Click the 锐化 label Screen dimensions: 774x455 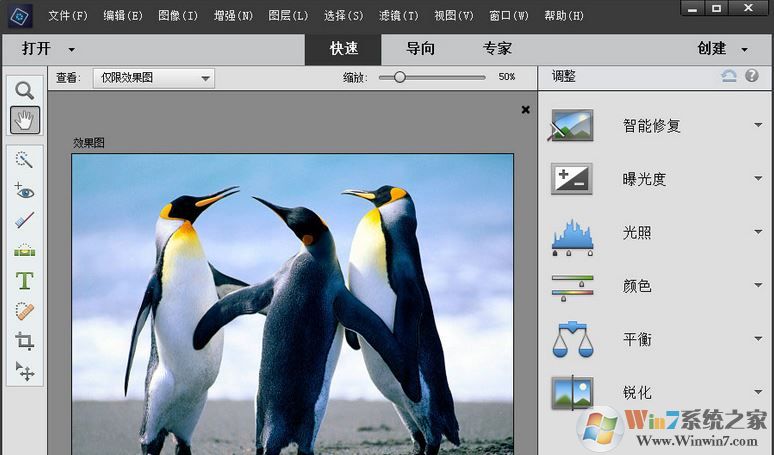637,392
